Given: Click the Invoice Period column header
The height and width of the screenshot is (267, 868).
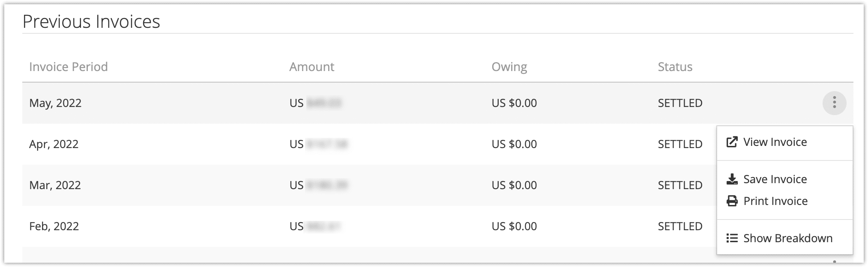Looking at the screenshot, I should [69, 67].
